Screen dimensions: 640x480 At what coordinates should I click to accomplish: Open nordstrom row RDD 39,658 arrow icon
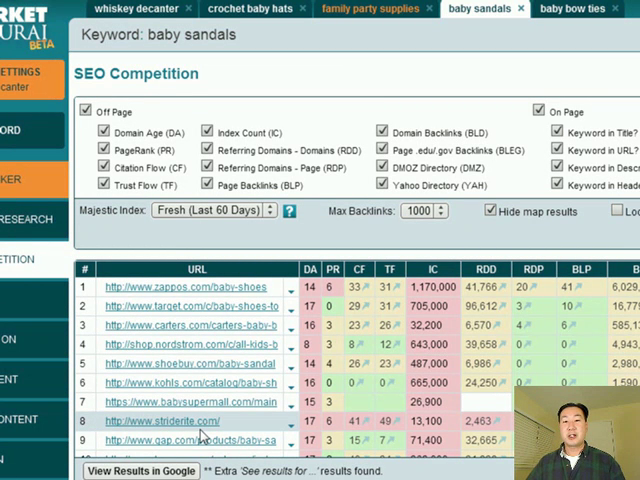pos(502,344)
